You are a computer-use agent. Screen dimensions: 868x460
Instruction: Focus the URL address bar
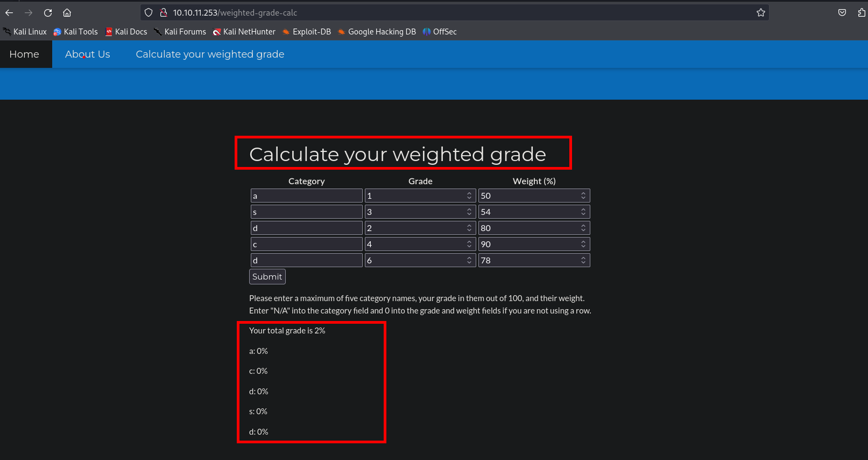[457, 12]
